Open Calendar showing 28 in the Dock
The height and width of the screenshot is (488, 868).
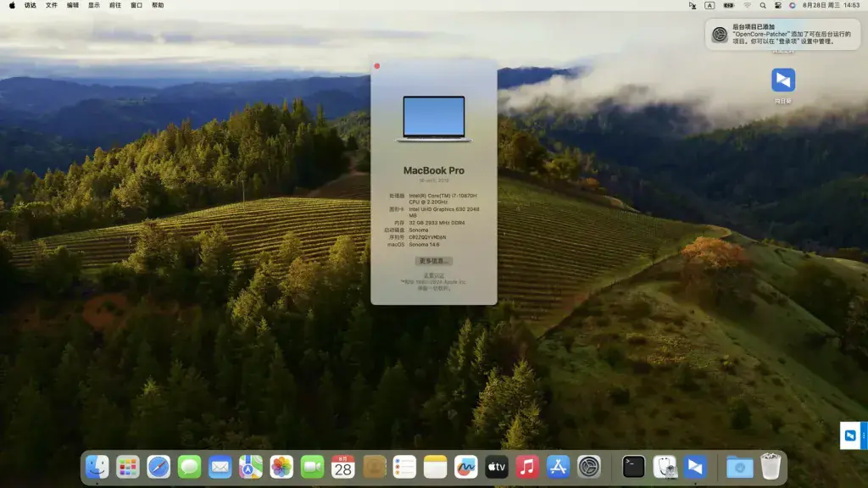coord(342,467)
